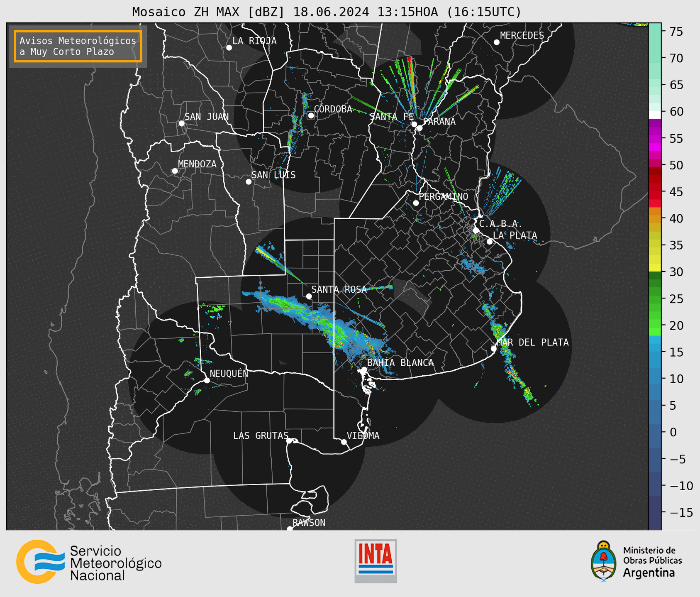Click the BAHÍA BLANCA label text

400,363
